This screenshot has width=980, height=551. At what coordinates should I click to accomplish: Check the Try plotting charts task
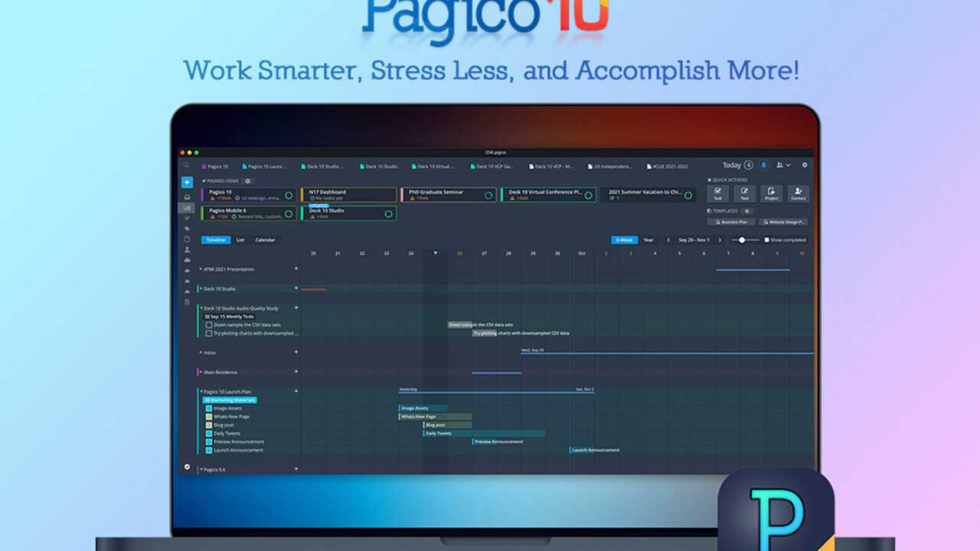209,333
